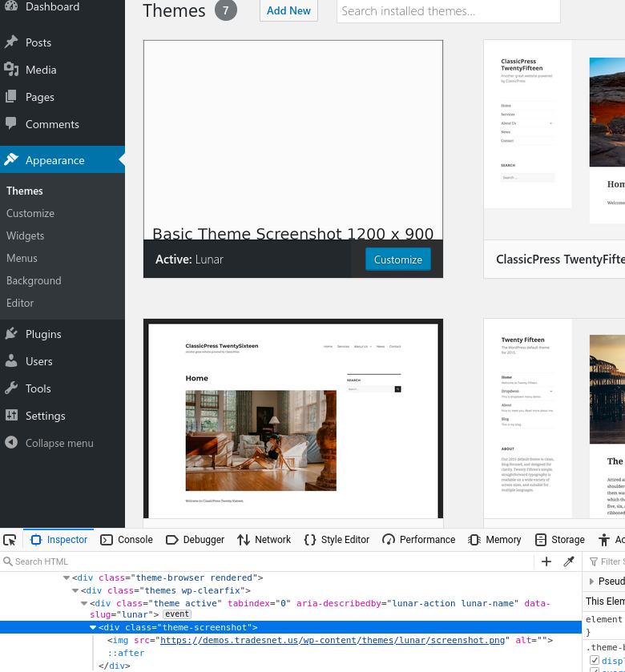Collapse the theme-screenshot div node
This screenshot has width=625, height=672.
tap(93, 627)
